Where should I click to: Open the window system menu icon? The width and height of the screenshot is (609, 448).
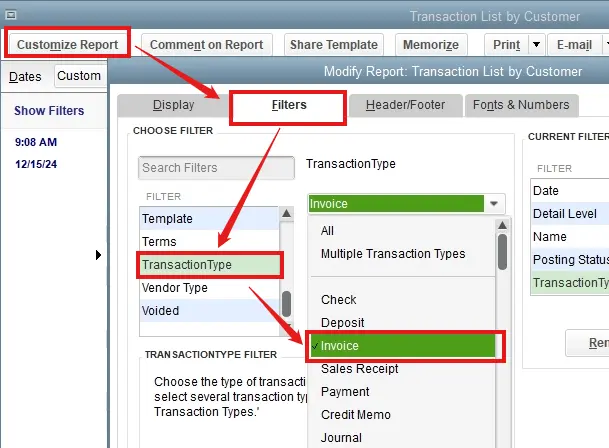(x=10, y=15)
